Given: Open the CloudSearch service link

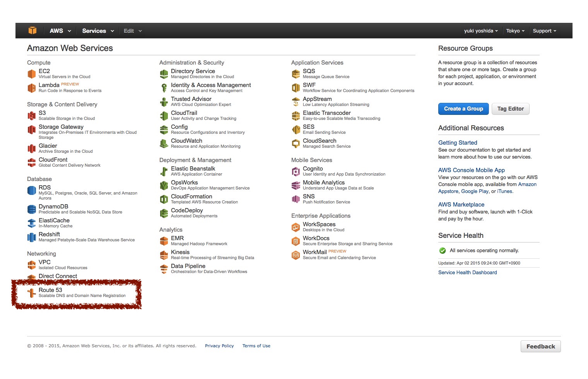Looking at the screenshot, I should pyautogui.click(x=320, y=141).
